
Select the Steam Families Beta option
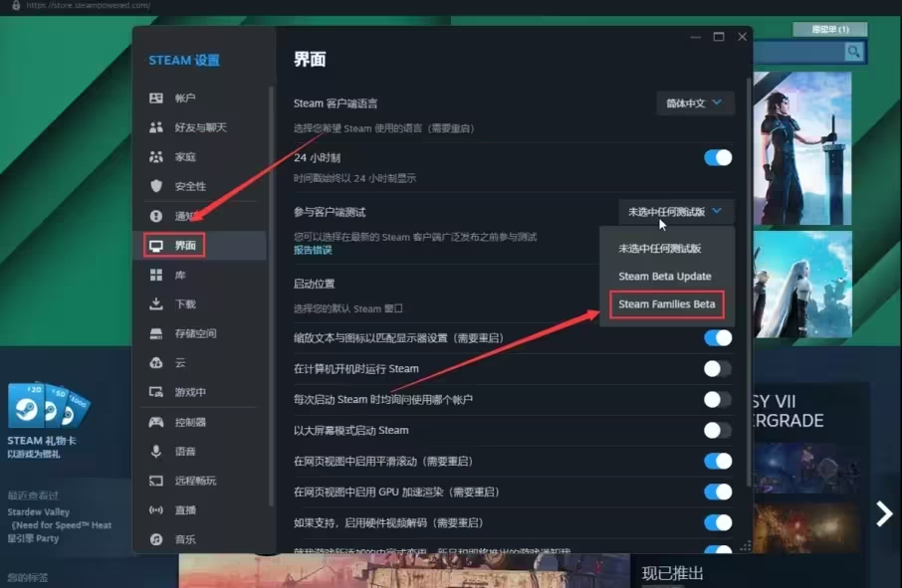click(x=667, y=304)
